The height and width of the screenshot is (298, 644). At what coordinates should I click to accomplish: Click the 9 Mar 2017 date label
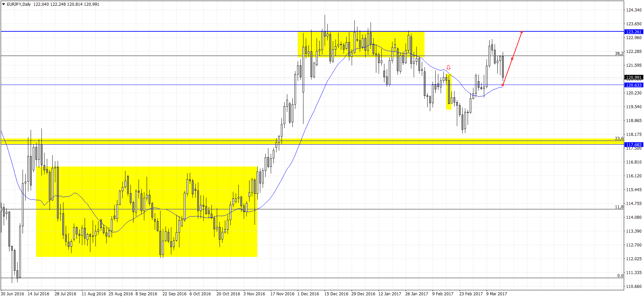tap(496, 294)
